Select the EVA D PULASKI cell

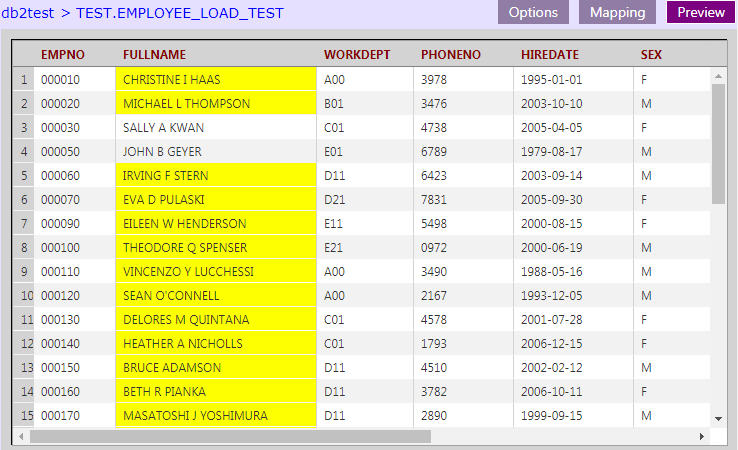[216, 200]
